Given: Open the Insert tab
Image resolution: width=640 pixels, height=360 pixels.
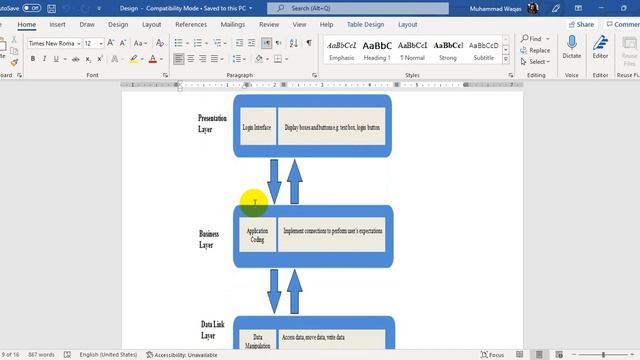Looking at the screenshot, I should tap(57, 24).
